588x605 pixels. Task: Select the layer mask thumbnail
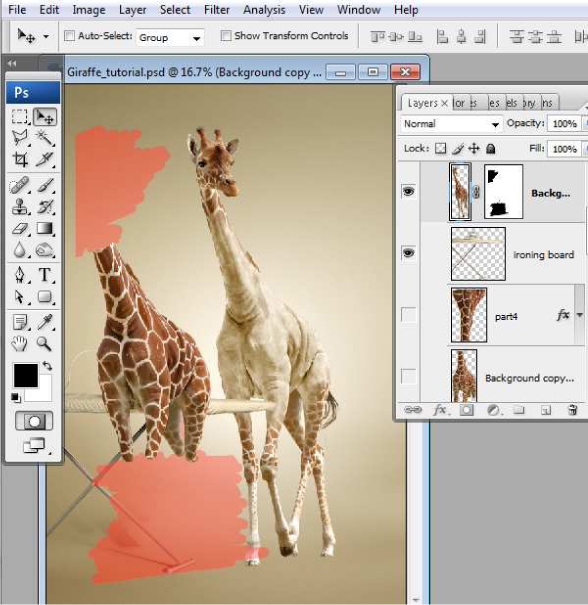tap(504, 192)
